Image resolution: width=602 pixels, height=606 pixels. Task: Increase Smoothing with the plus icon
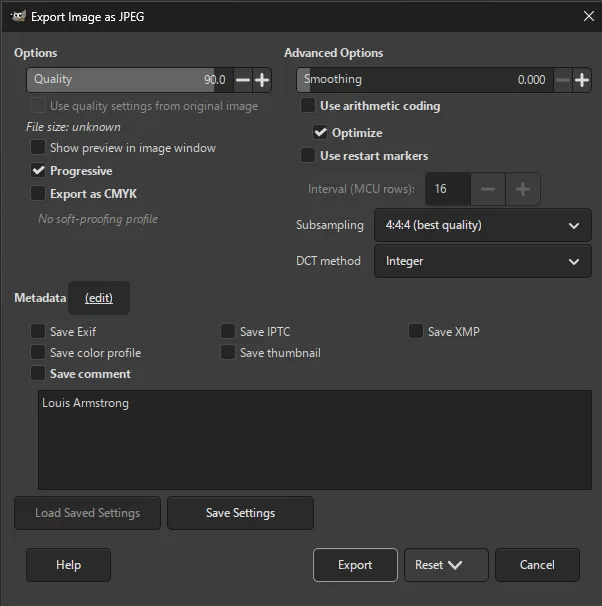(582, 80)
